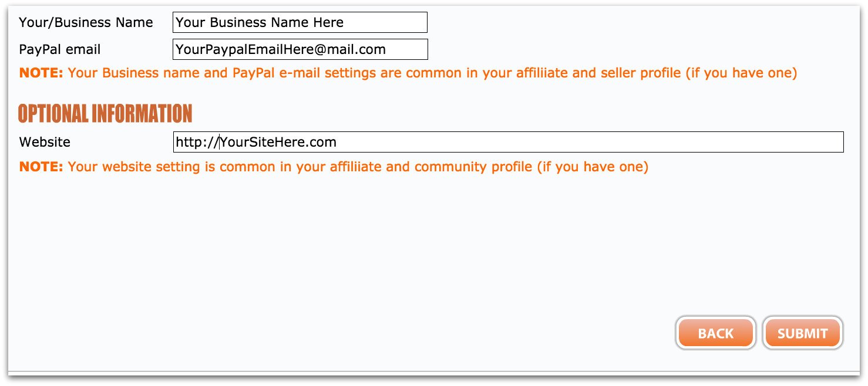Click the PayPal email label
Image resolution: width=868 pixels, height=386 pixels.
click(x=60, y=49)
